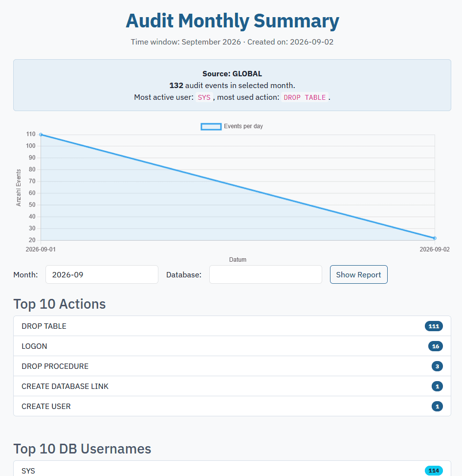Click the 111 count badge
This screenshot has height=476, width=462.
coord(434,326)
